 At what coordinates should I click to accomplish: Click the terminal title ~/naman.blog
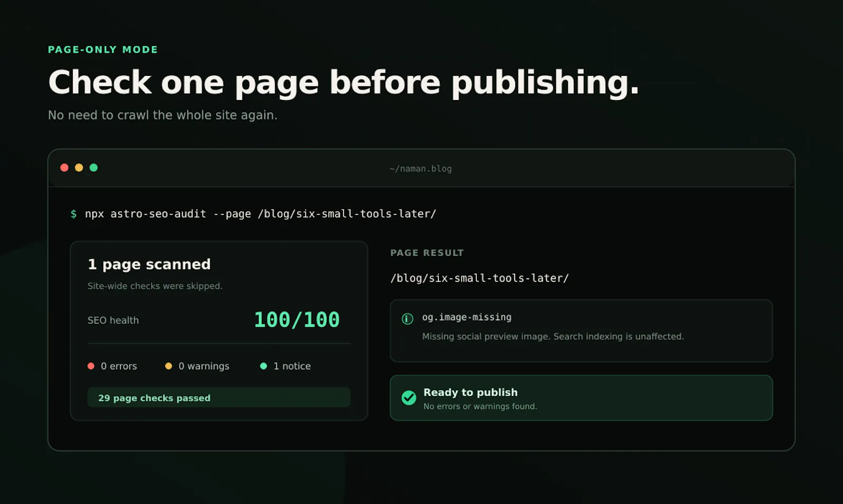coord(420,169)
